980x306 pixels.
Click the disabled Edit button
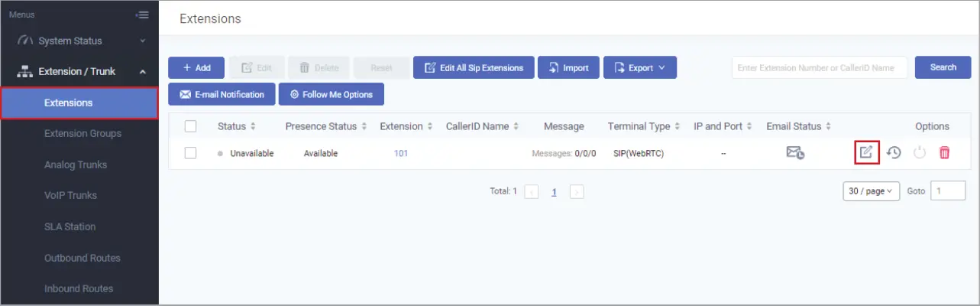click(257, 67)
